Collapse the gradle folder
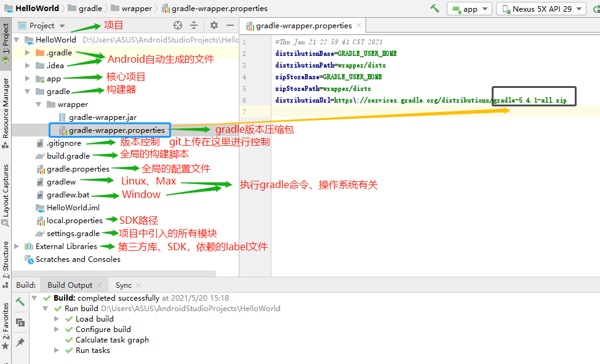Screen dimensions: 600x364 click(28, 92)
